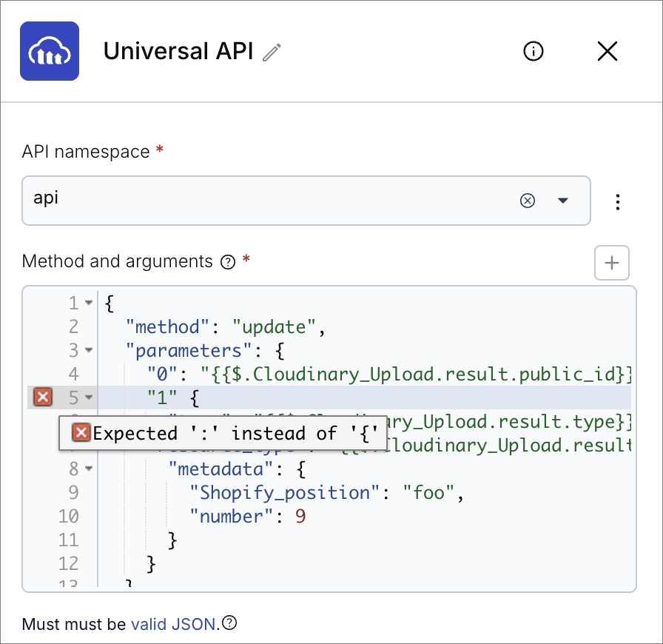Click the "1" key on line 5
This screenshot has width=663, height=644.
click(x=162, y=398)
